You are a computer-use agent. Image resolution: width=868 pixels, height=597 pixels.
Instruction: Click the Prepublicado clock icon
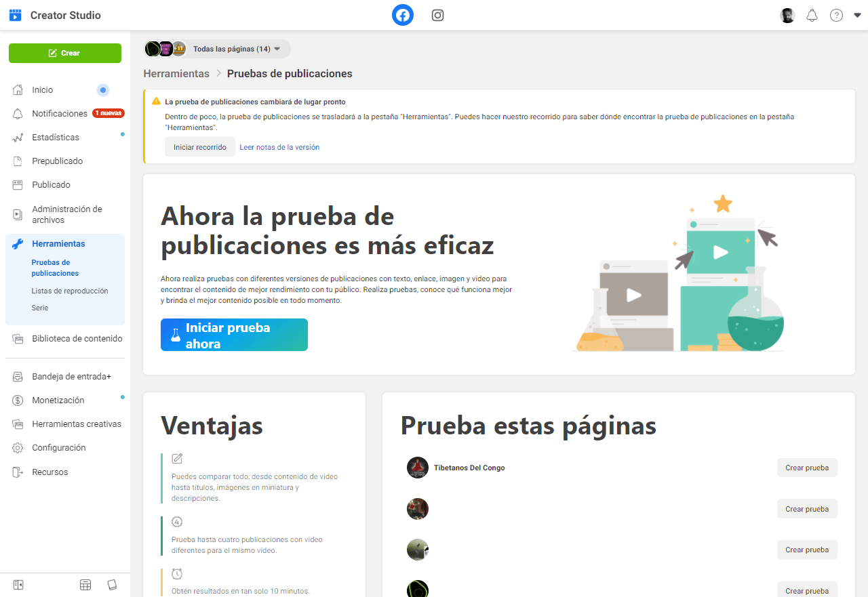coord(18,161)
